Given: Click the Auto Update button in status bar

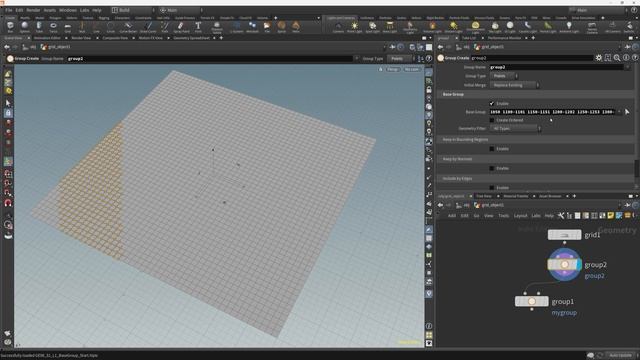Looking at the screenshot, I should click(620, 356).
